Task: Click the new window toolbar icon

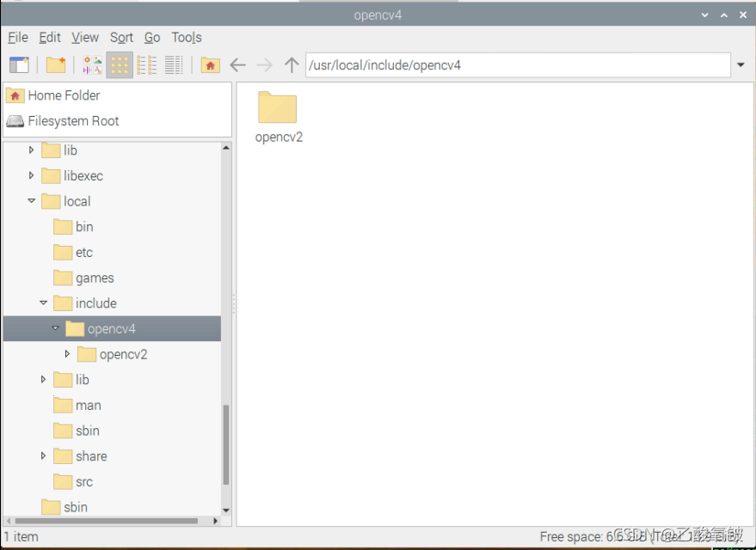Action: point(19,65)
